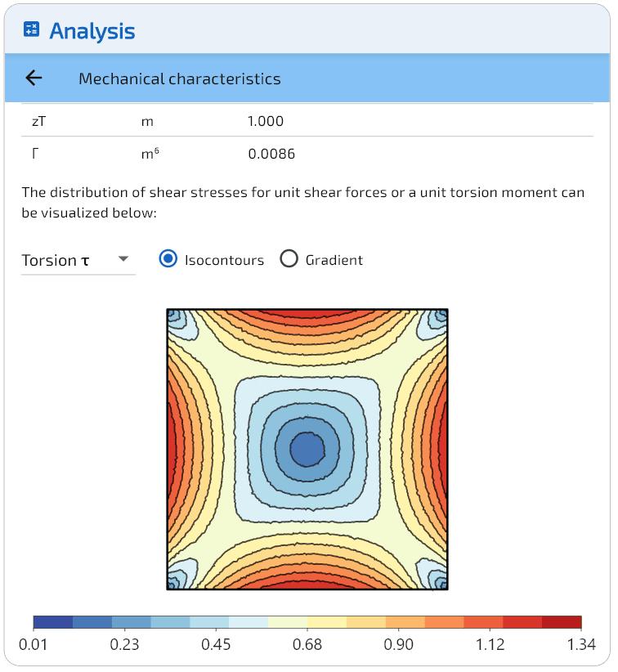Pick the darkest red color scale swatch

click(562, 622)
